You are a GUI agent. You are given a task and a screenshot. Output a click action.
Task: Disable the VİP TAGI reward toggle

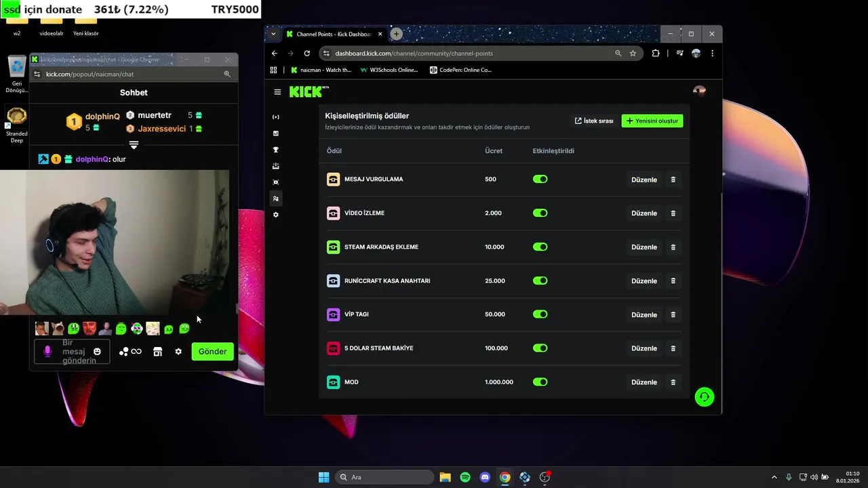[x=540, y=314]
